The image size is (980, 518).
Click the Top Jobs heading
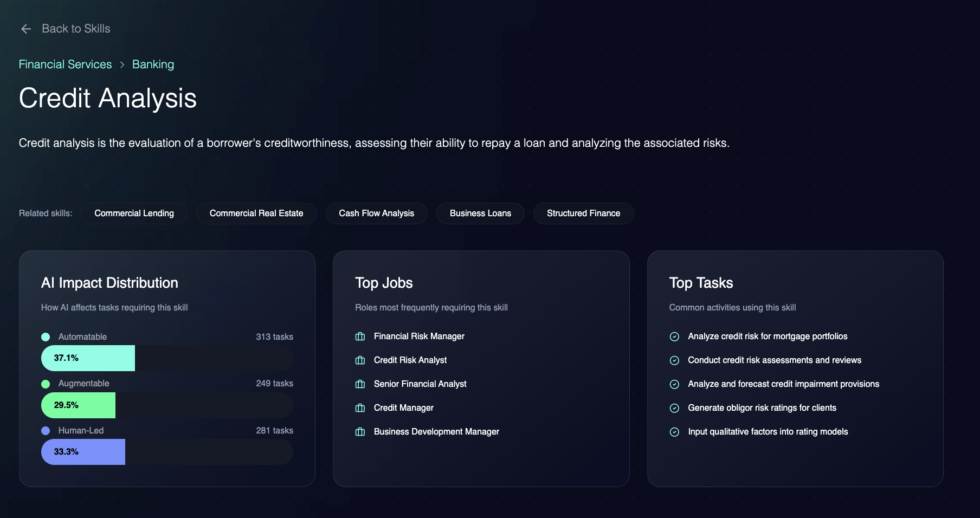pyautogui.click(x=384, y=283)
